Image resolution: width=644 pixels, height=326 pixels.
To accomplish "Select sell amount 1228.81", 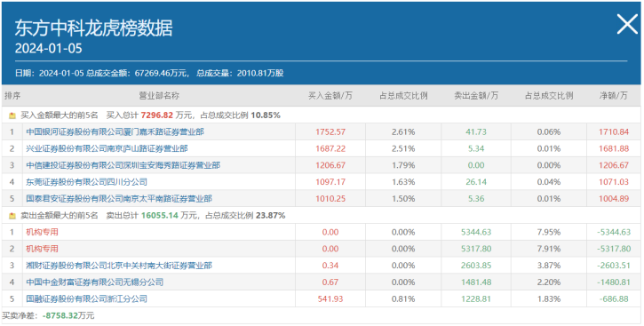I will click(476, 298).
